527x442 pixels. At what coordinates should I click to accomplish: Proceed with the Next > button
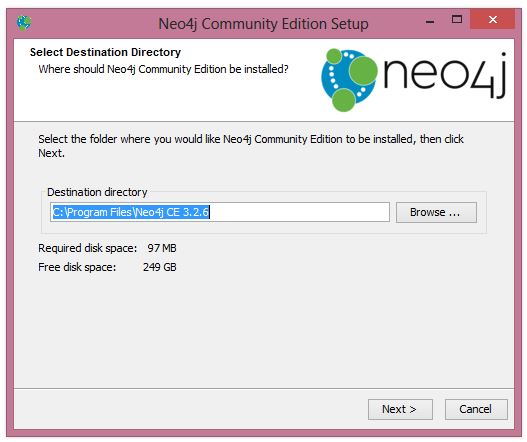point(400,409)
